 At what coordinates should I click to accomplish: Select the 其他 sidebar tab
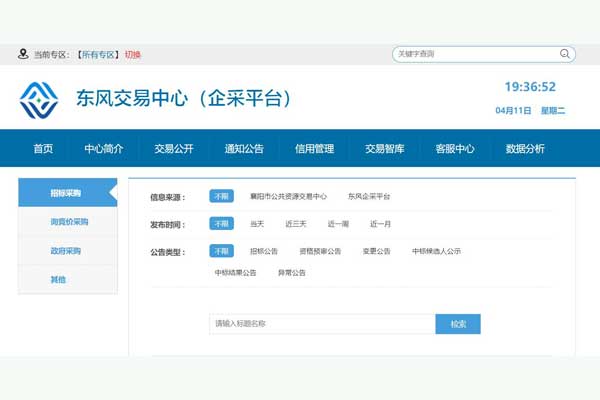point(68,279)
